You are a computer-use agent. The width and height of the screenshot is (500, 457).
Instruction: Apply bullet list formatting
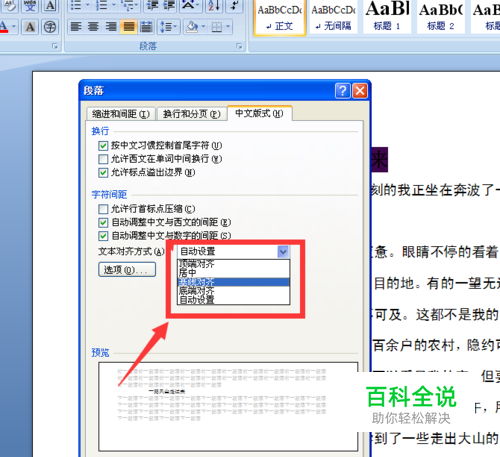pos(76,6)
